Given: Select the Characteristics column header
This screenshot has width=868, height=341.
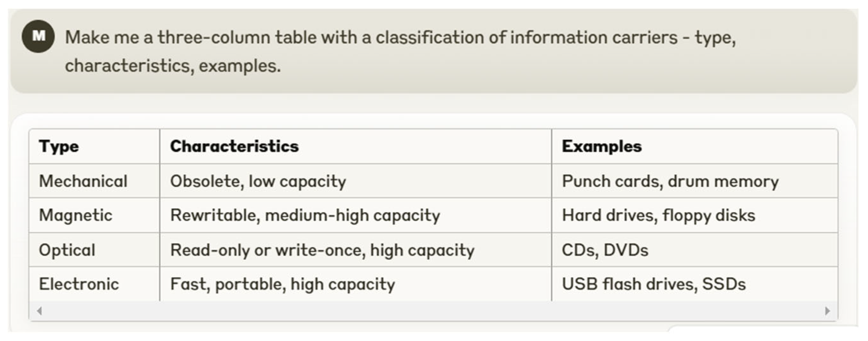Looking at the screenshot, I should tap(234, 146).
